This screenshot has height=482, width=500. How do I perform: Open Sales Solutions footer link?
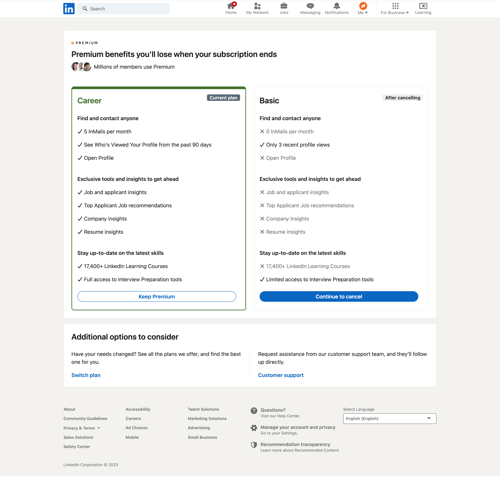pos(78,437)
